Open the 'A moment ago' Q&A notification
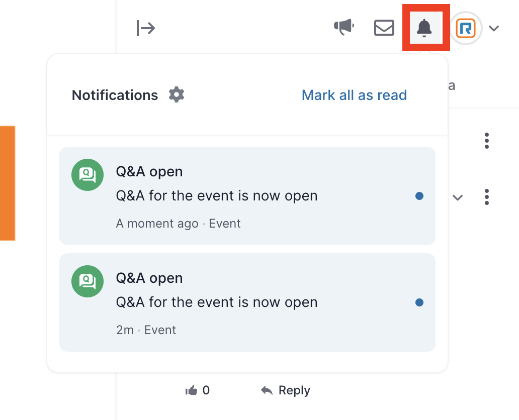This screenshot has height=420, width=519. [247, 196]
